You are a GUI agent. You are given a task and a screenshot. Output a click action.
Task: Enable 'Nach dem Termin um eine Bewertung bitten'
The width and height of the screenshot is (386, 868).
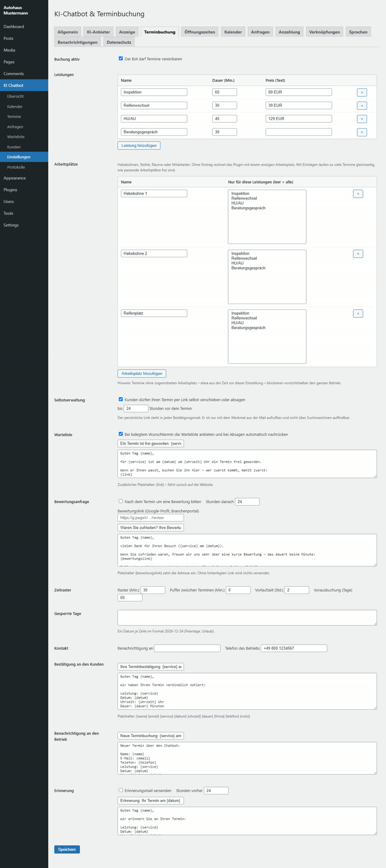(x=121, y=501)
